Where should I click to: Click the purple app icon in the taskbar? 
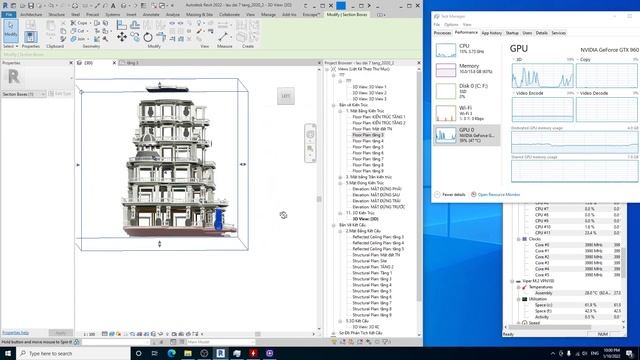(269, 353)
